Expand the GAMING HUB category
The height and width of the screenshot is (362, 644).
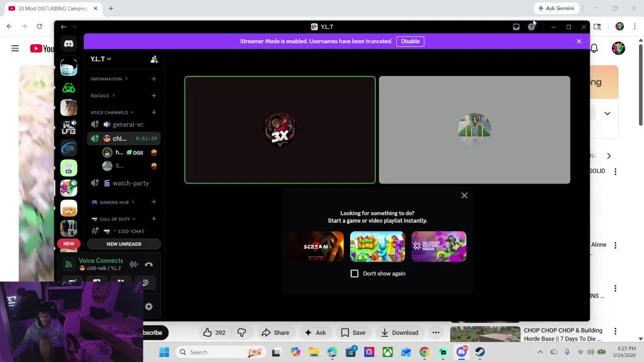tap(113, 202)
